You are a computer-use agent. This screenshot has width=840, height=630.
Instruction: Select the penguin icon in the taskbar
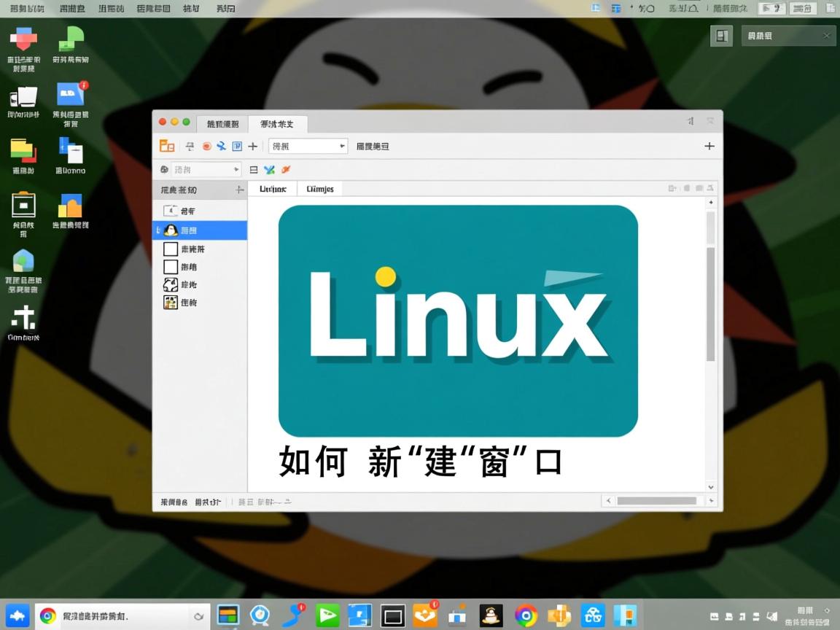pyautogui.click(x=491, y=615)
